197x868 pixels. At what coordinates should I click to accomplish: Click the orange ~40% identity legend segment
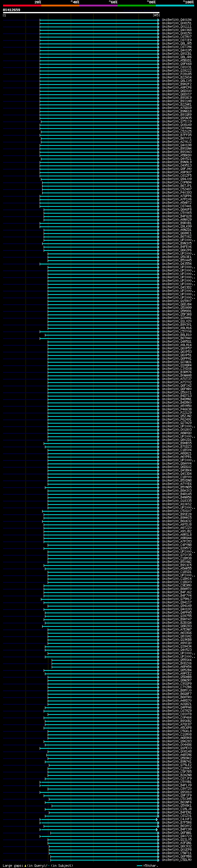click(x=60, y=6)
